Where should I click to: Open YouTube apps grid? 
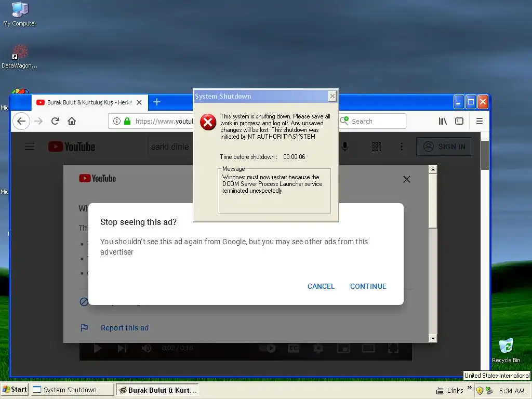[377, 147]
